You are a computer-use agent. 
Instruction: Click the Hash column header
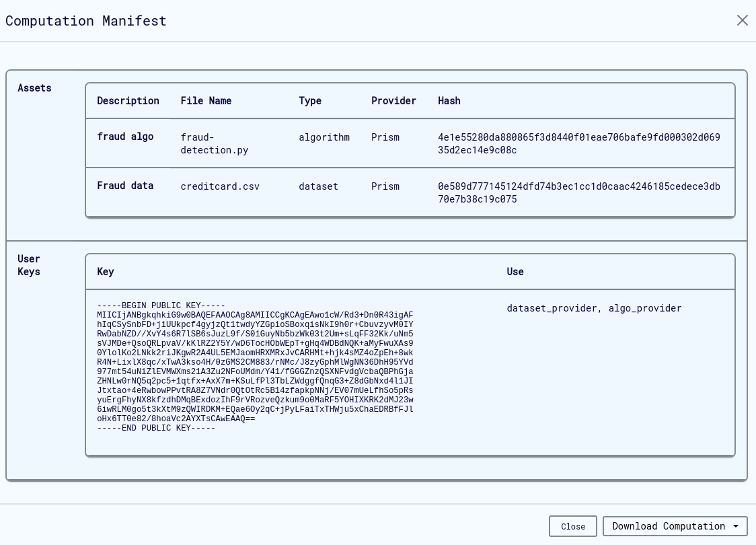tap(449, 101)
